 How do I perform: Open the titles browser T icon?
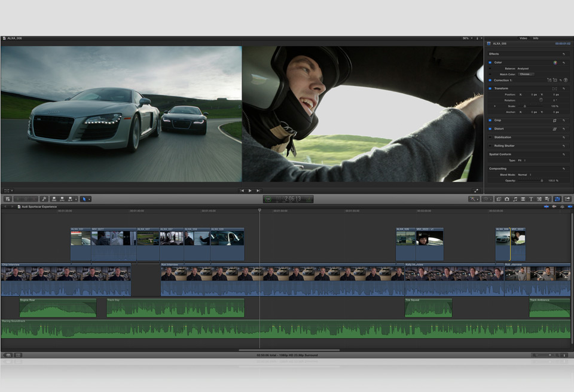[x=531, y=199]
